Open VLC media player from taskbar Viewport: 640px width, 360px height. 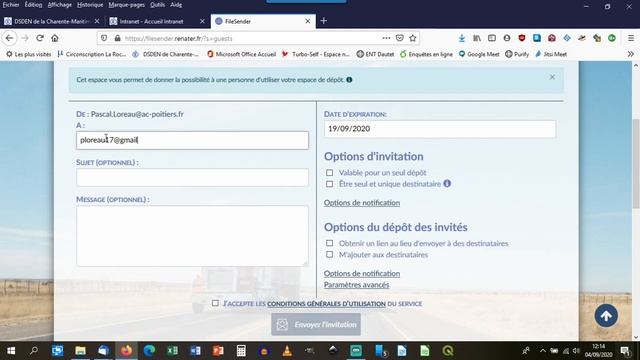[x=287, y=351]
